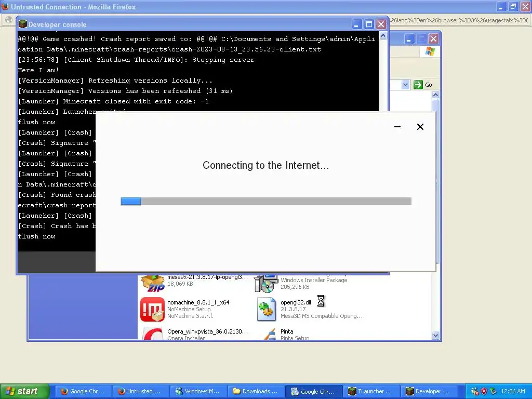Switch to Untrusted taskbar item
The height and width of the screenshot is (399, 532).
141,391
